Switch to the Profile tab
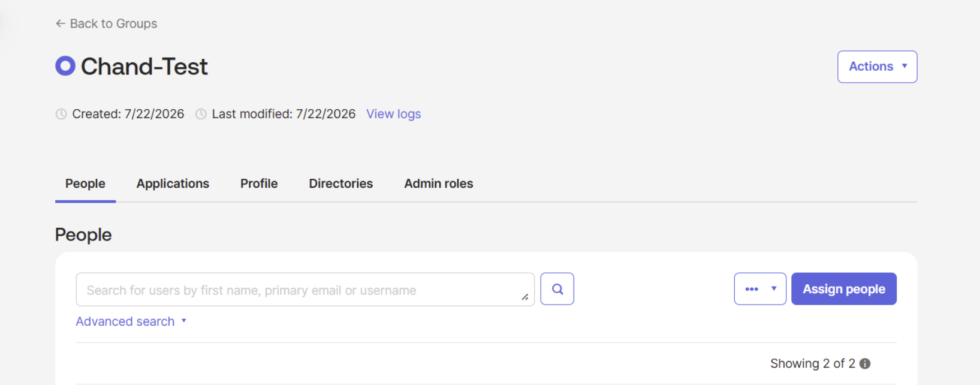This screenshot has height=385, width=980. tap(259, 184)
